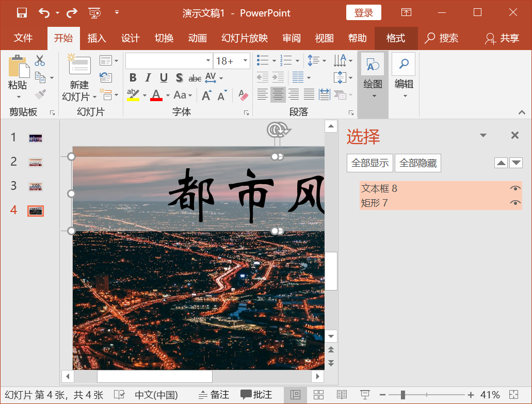Click the 登录 sign-in button
This screenshot has width=532, height=404.
pyautogui.click(x=363, y=12)
